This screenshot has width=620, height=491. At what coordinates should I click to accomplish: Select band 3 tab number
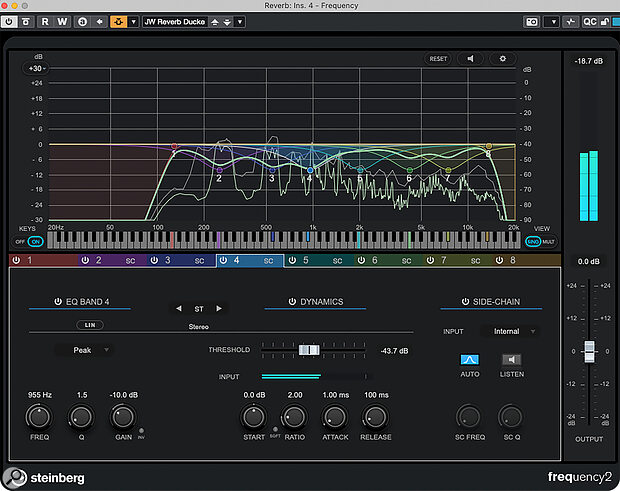168,260
